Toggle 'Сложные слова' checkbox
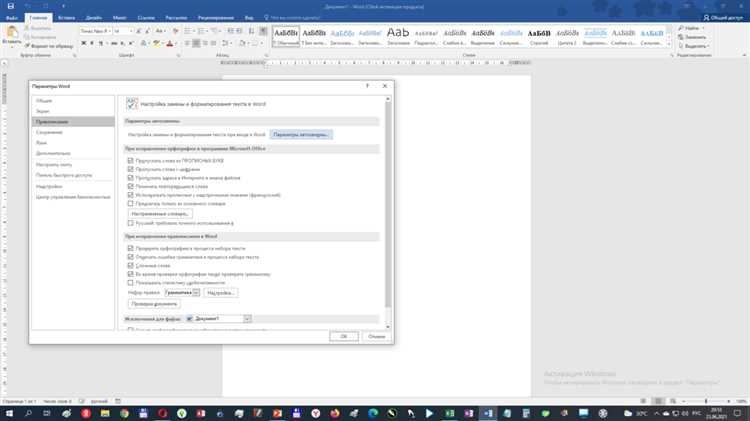 click(x=131, y=266)
